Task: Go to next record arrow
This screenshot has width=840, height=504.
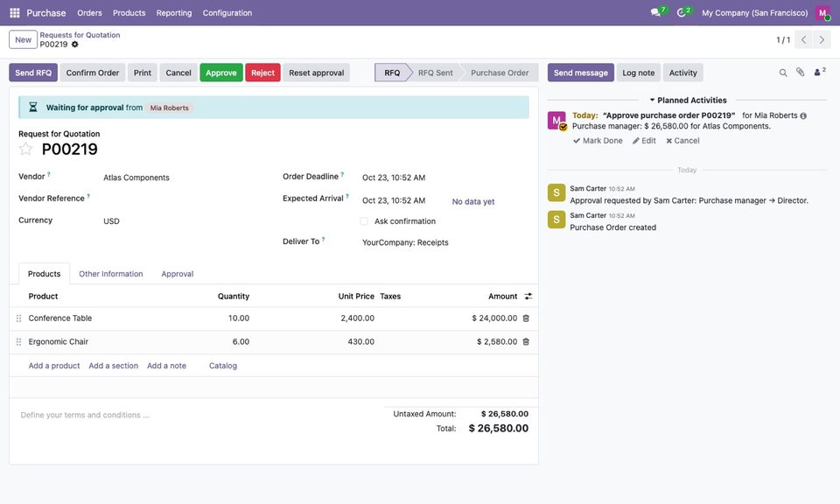Action: (x=822, y=39)
